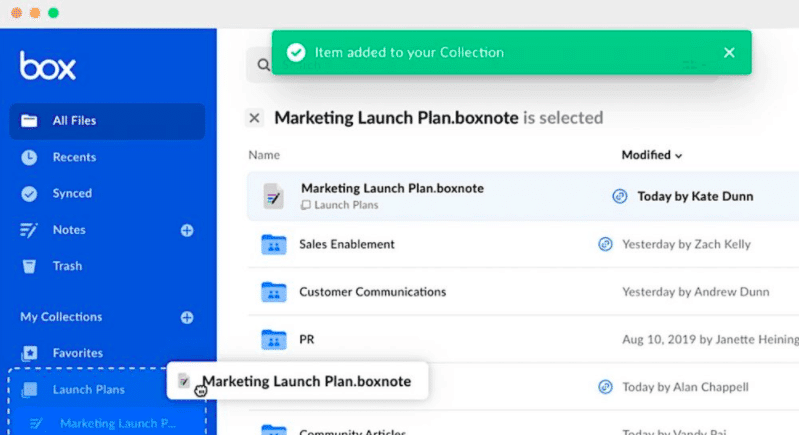799x435 pixels.
Task: Click the Recents clock icon
Action: [29, 157]
